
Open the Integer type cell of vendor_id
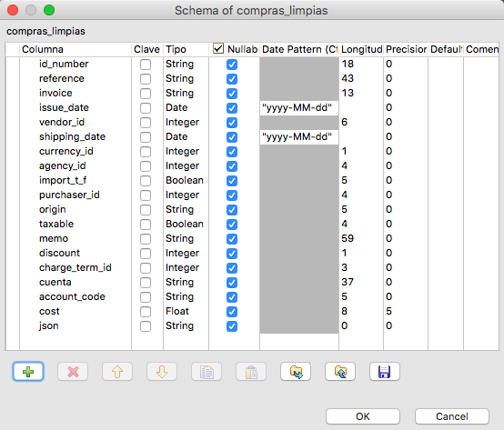[186, 122]
